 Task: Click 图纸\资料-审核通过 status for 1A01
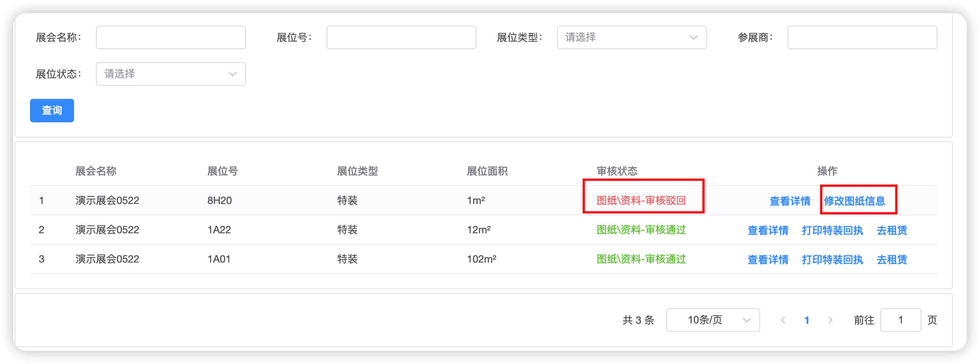click(641, 259)
